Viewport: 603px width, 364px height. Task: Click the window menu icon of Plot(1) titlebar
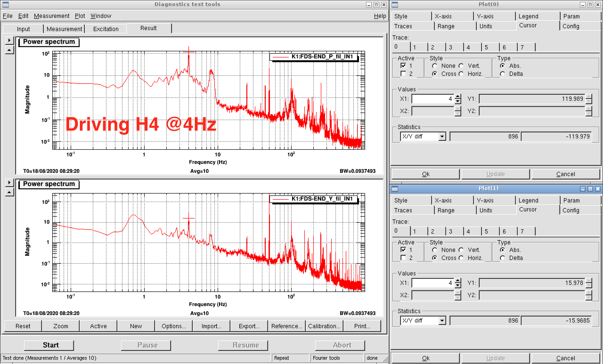[395, 189]
